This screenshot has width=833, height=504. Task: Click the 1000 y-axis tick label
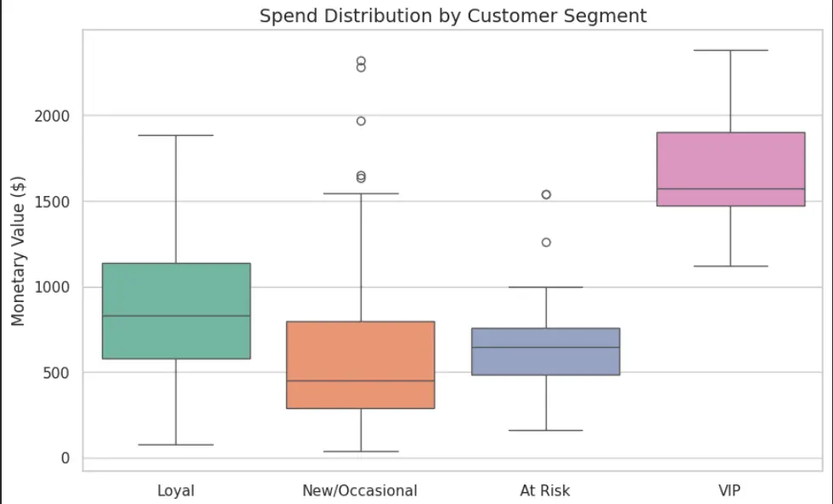click(52, 288)
